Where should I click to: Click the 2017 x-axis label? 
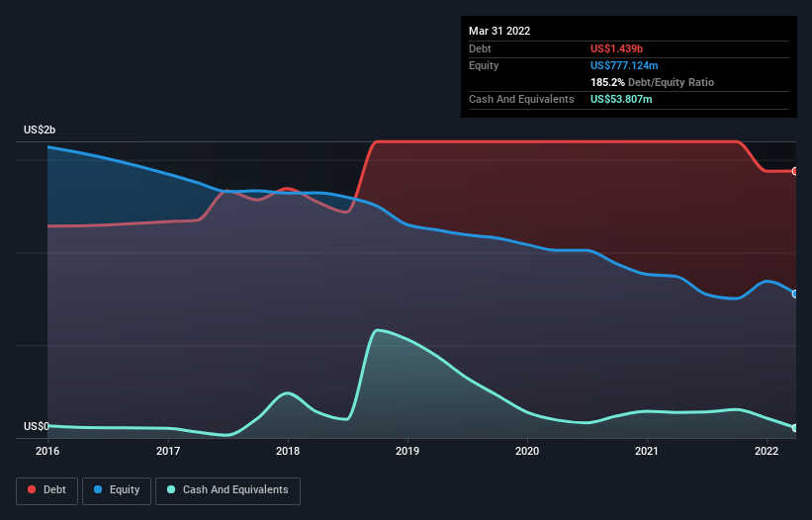coord(168,451)
